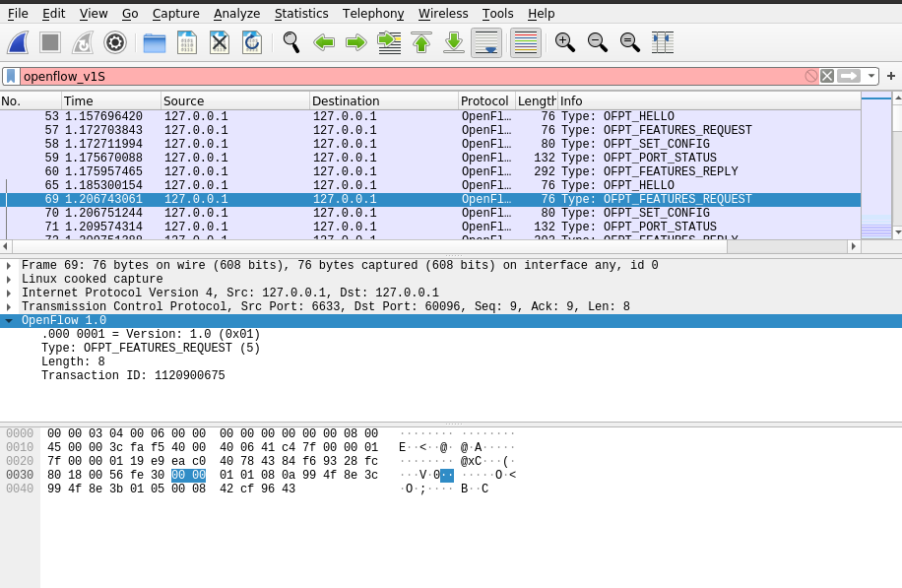The height and width of the screenshot is (588, 902).
Task: Select Type: OFPT_FEATURES_REQUEST (5) field
Action: 151,348
